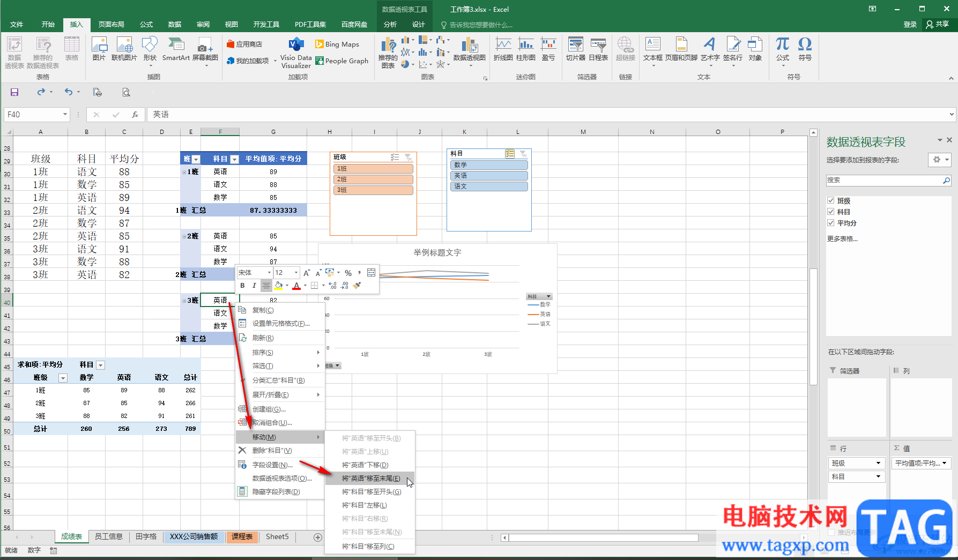Open 平均值项 dropdown in Values area
Viewport: 958px width, 560px height.
point(944,463)
